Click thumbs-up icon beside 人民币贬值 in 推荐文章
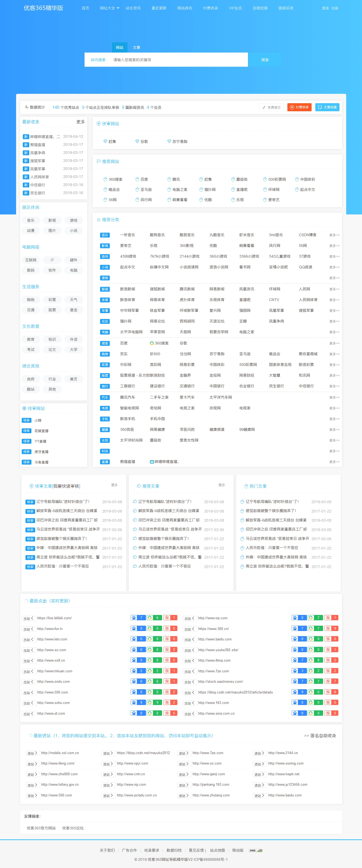This screenshot has height=868, width=362. pos(135,566)
